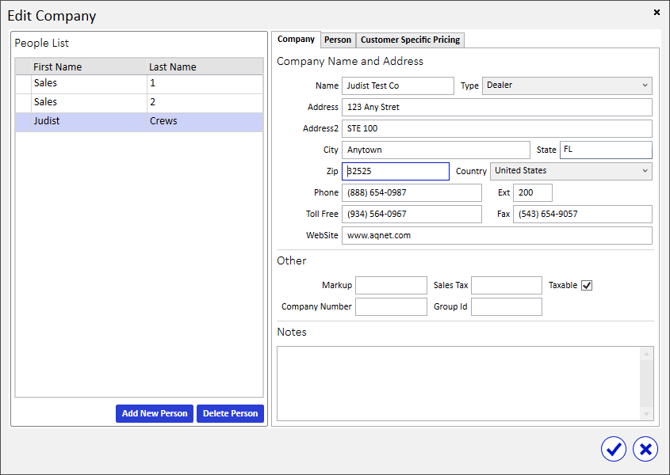Open the Customer Specific Pricing tab
Viewport: 670px width, 475px height.
click(410, 40)
